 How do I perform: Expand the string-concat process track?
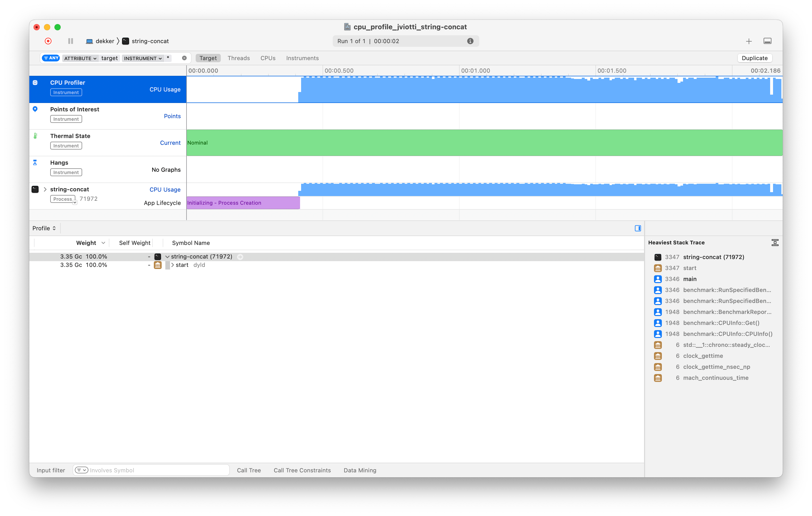click(45, 190)
